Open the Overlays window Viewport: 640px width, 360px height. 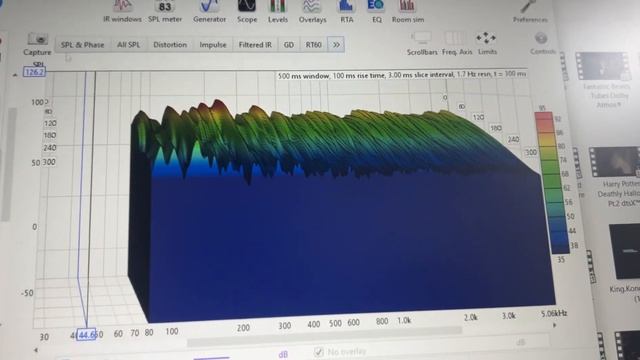pyautogui.click(x=312, y=11)
